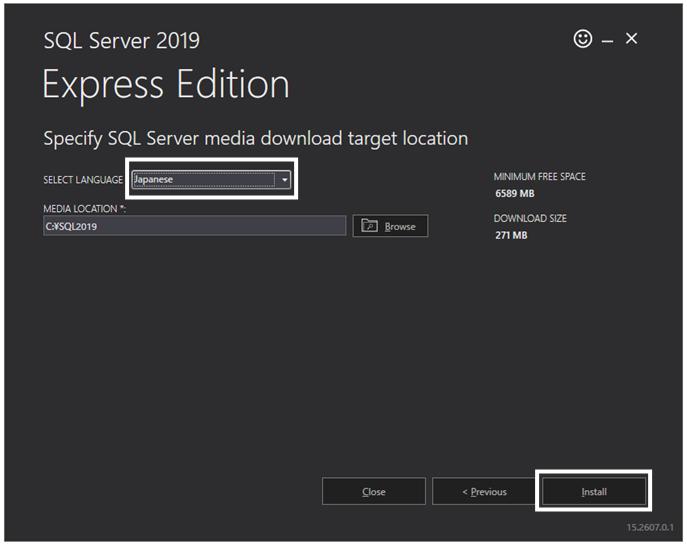
Task: Click the 'Express Edition' heading
Action: [x=166, y=84]
